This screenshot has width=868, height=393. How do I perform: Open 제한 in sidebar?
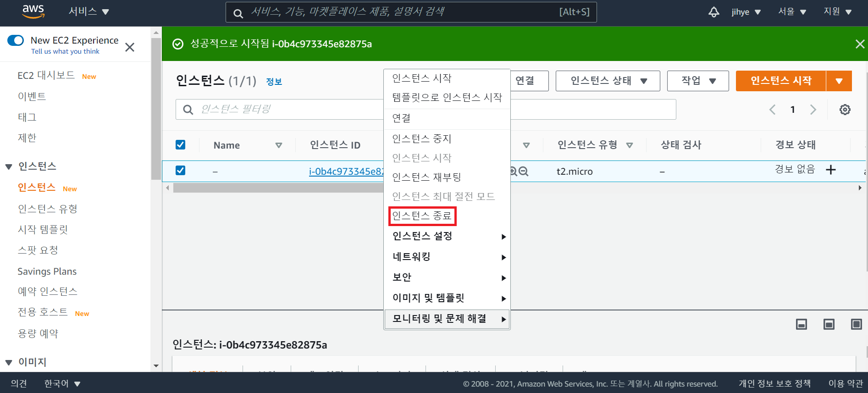point(27,138)
